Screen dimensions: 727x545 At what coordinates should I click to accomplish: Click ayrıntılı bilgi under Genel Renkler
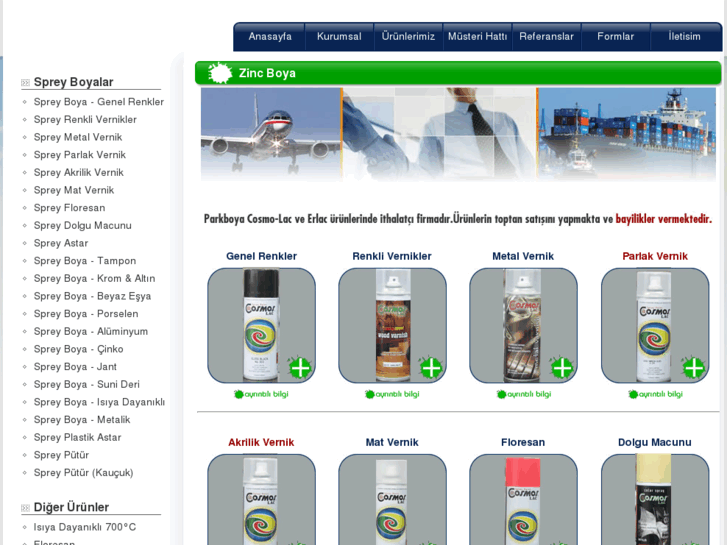click(x=261, y=394)
